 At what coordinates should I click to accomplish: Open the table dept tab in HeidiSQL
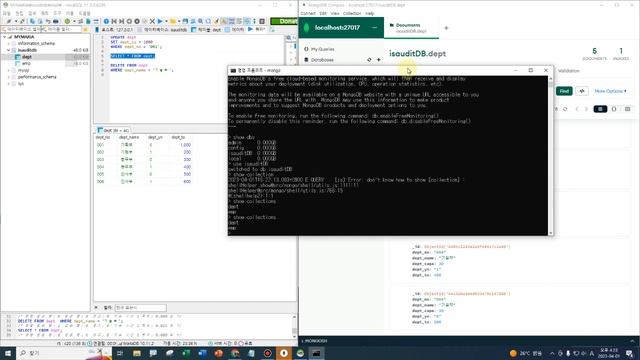pyautogui.click(x=207, y=30)
